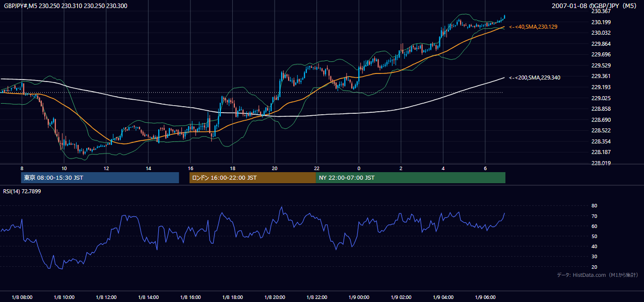Click hour label 16 under the price chart
The height and width of the screenshot is (302, 644).
(x=190, y=168)
